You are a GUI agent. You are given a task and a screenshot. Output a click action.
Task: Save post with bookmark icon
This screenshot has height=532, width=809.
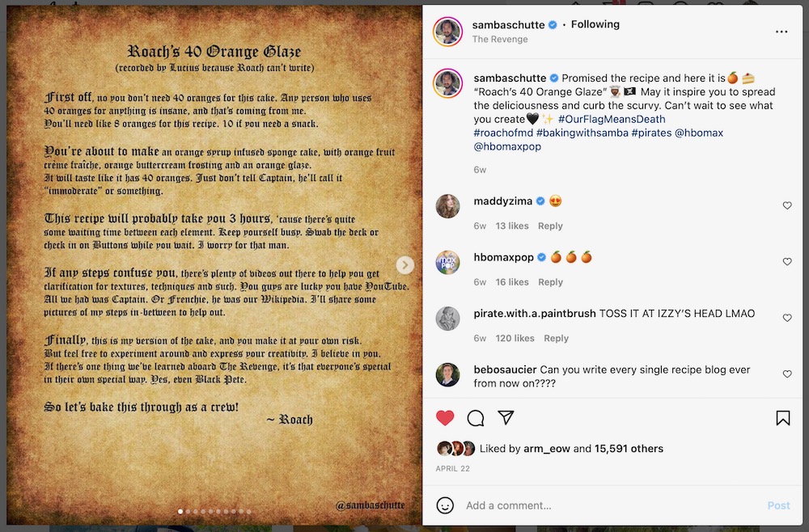tap(782, 417)
